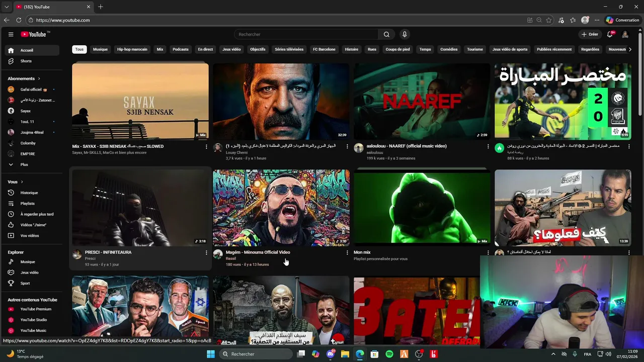Open Sayax subscription channel

coord(31,111)
